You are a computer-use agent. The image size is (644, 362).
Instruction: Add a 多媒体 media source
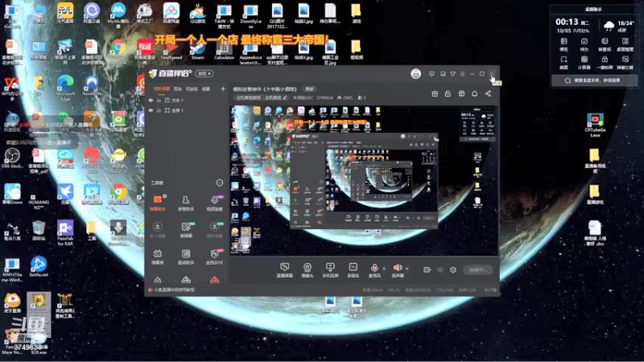click(353, 270)
